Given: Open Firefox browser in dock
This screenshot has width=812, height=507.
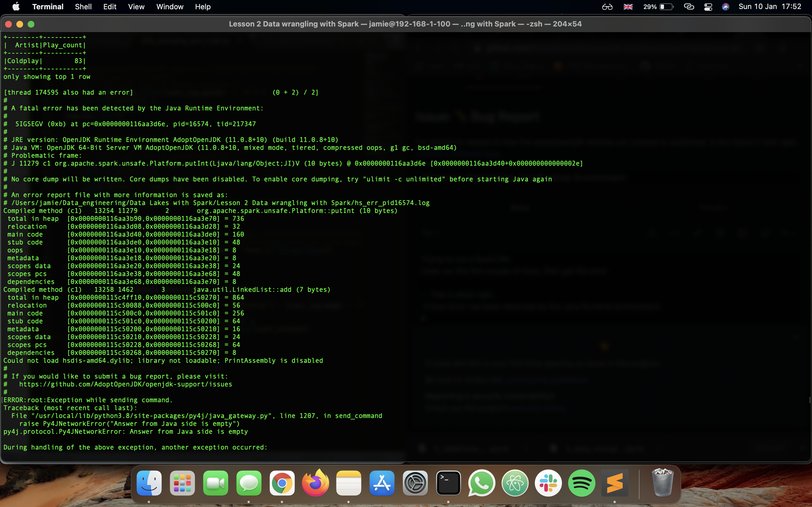Looking at the screenshot, I should point(315,483).
